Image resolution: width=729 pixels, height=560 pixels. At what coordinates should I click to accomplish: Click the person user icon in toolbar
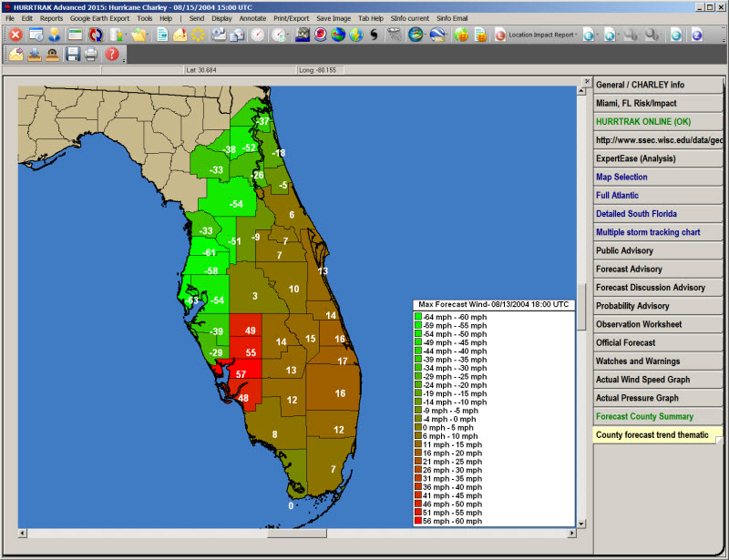[x=55, y=35]
